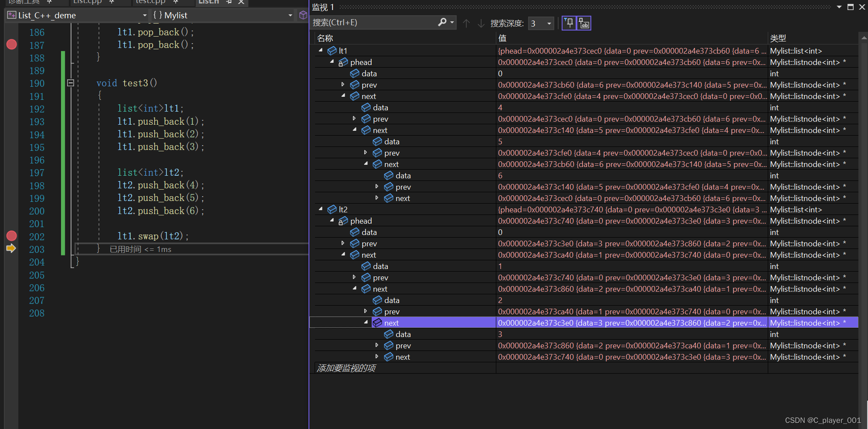Collapse the phead node under lt1

click(332, 61)
